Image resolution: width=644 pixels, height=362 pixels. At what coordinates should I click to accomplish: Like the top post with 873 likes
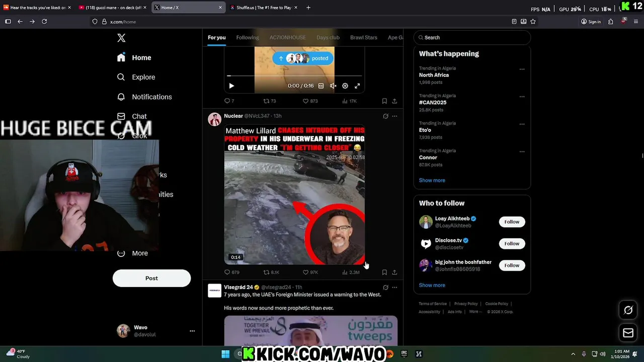pyautogui.click(x=310, y=101)
